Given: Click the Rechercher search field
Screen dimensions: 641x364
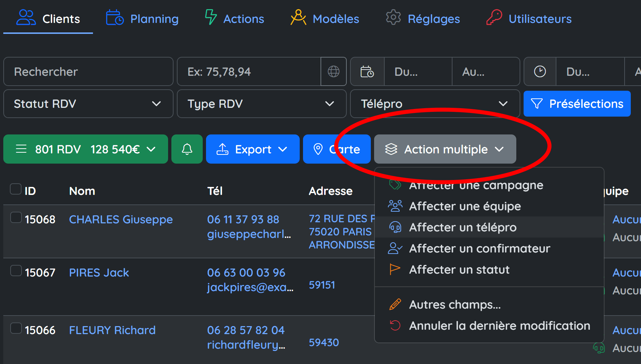Looking at the screenshot, I should click(x=88, y=72).
